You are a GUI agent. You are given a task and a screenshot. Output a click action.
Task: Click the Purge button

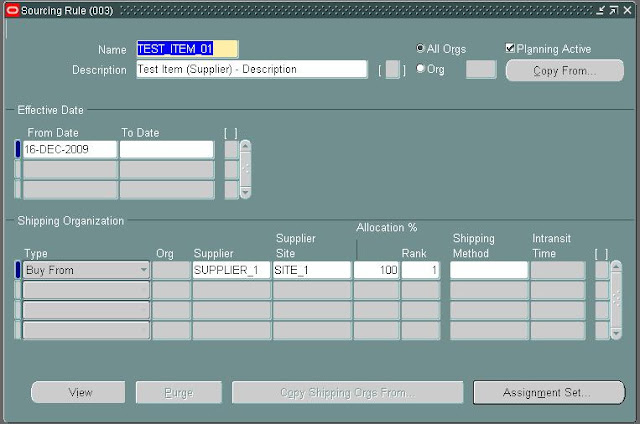point(179,393)
